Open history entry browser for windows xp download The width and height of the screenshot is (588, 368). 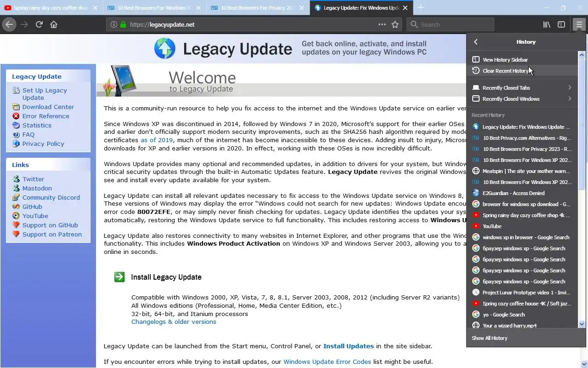[522, 204]
